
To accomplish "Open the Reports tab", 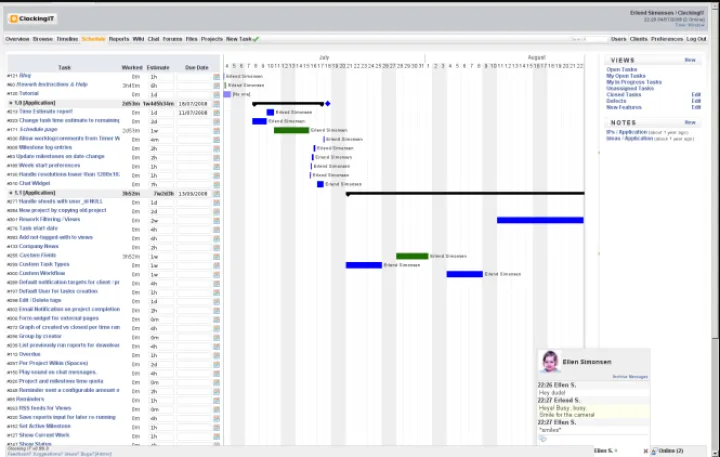I will [x=119, y=39].
